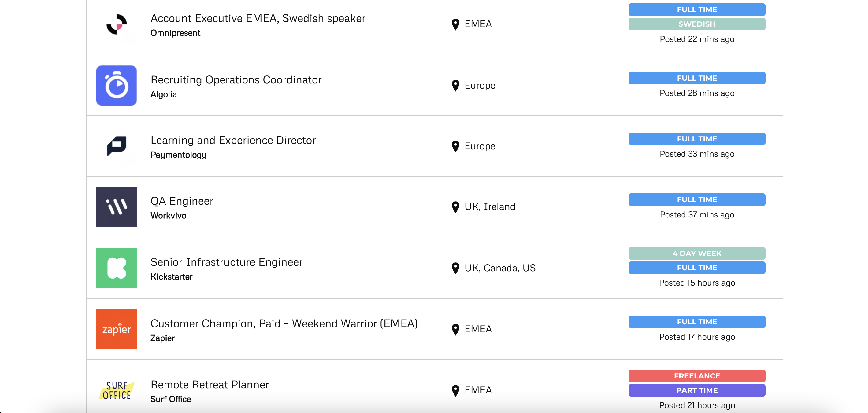Click the FREELANCE tag on the Surf Office job
Image resolution: width=868 pixels, height=413 pixels.
(x=696, y=376)
